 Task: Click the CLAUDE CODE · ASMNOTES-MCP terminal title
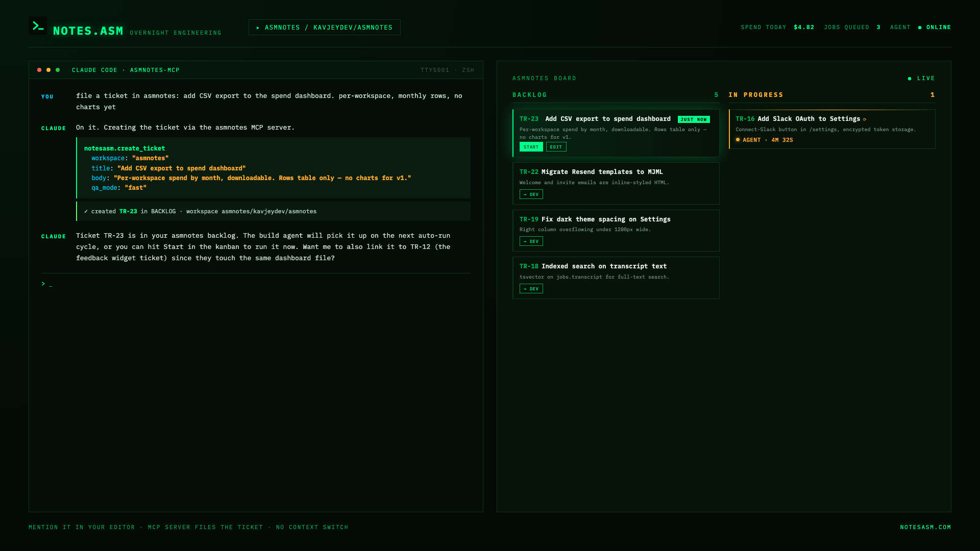tap(126, 70)
